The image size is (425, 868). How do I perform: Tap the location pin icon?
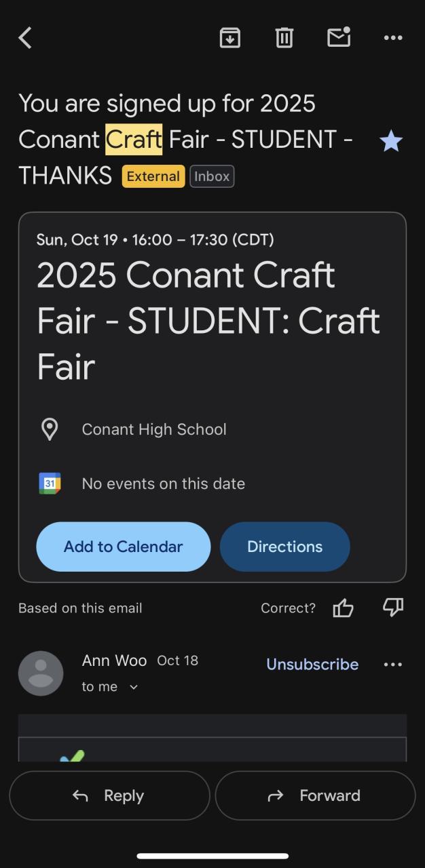[x=50, y=429]
